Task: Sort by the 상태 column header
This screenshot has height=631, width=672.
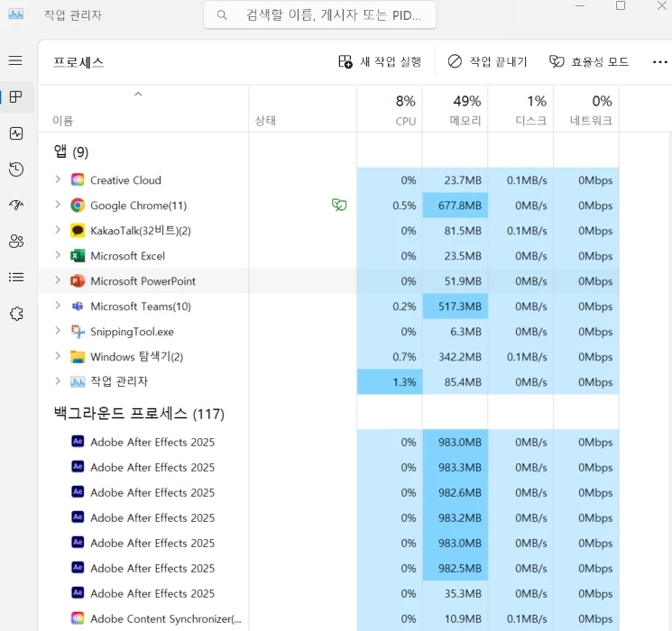Action: point(302,109)
